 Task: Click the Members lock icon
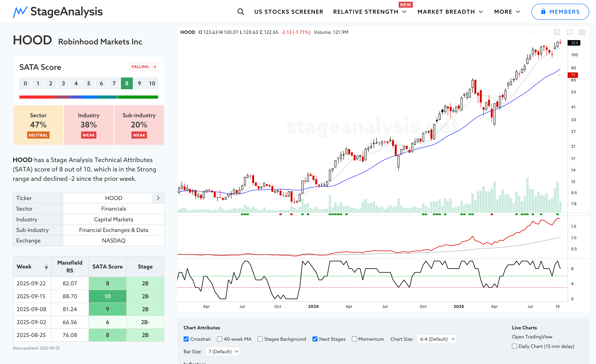[543, 12]
